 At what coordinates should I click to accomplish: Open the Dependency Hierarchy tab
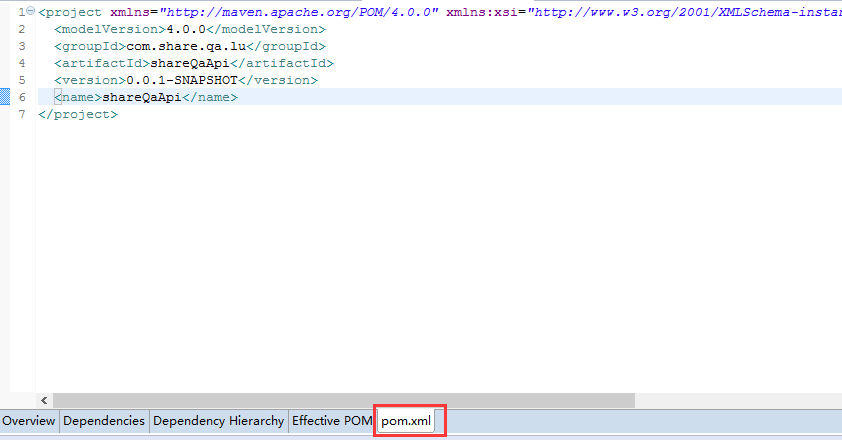(x=218, y=421)
